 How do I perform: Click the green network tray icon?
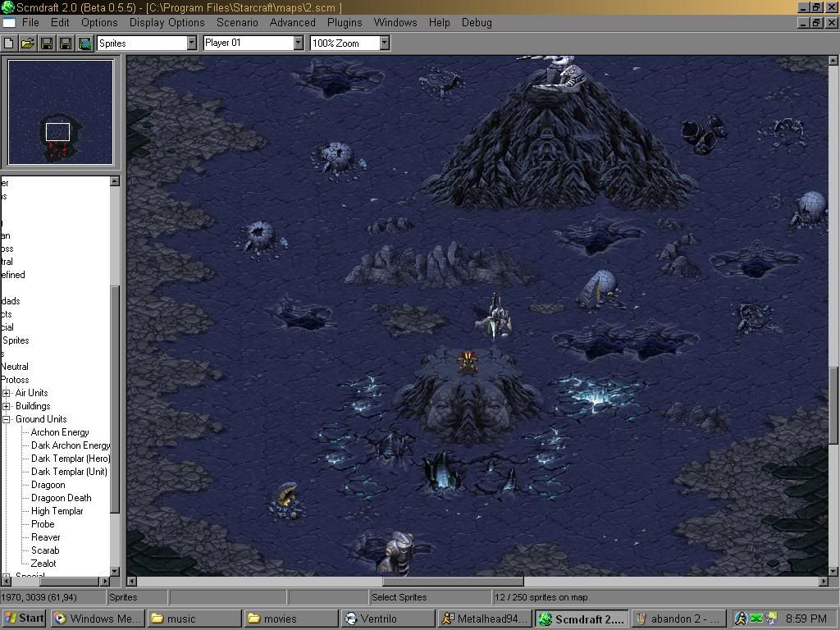pyautogui.click(x=756, y=619)
